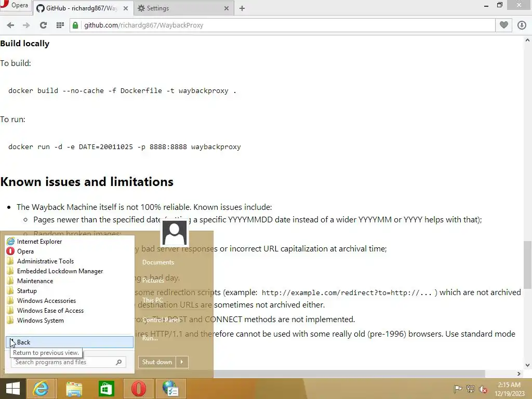This screenshot has width=532, height=399.
Task: Open Internet Explorer from the taskbar
Action: (x=41, y=389)
